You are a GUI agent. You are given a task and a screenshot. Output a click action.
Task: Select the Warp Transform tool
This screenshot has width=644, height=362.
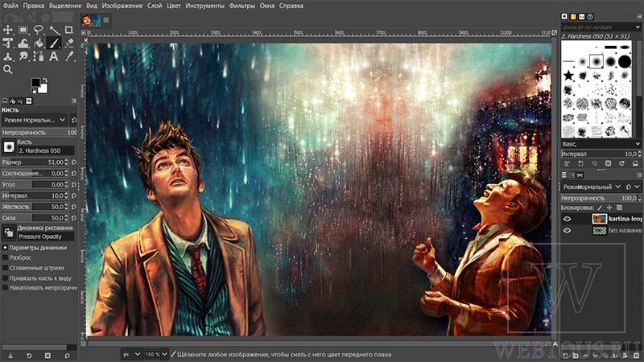(x=23, y=43)
